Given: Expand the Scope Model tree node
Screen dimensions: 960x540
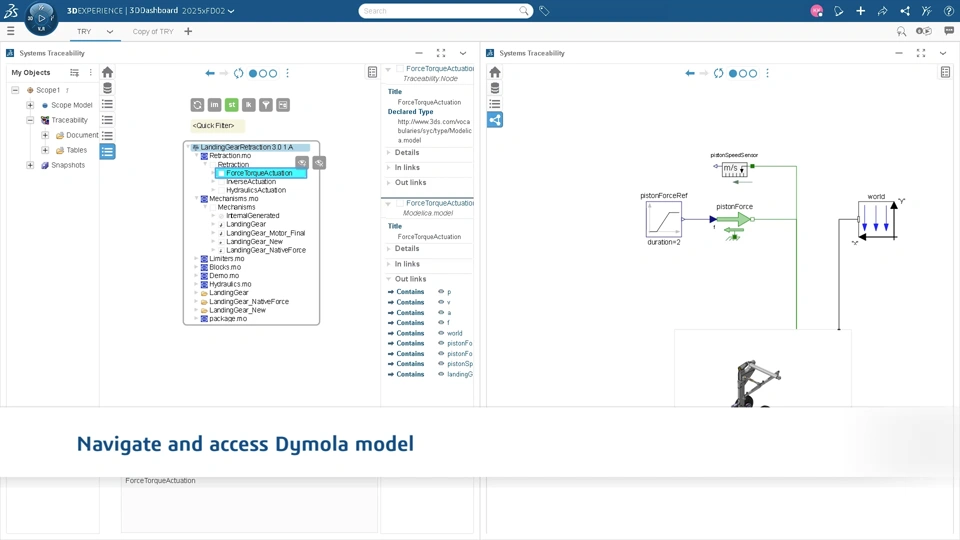Looking at the screenshot, I should [x=30, y=105].
